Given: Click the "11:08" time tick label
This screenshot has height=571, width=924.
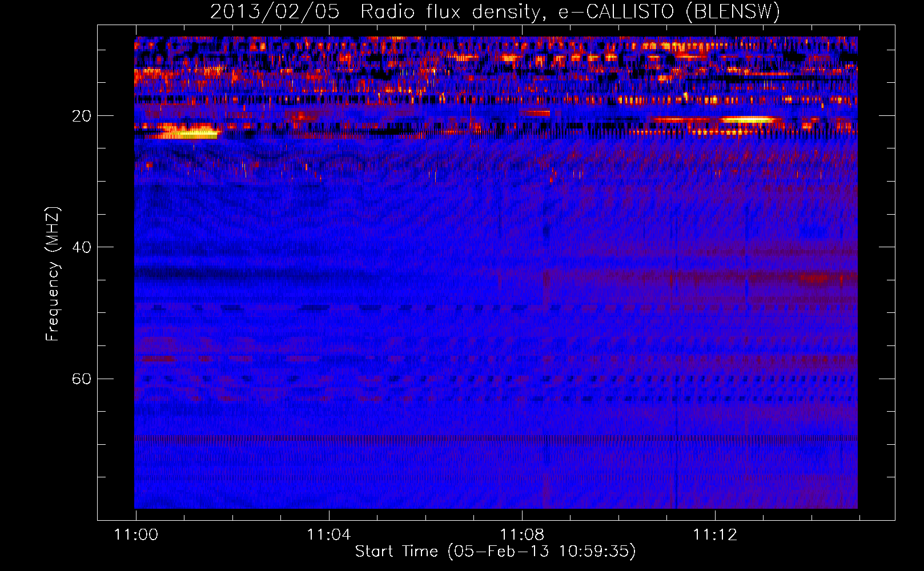Looking at the screenshot, I should click(x=522, y=534).
